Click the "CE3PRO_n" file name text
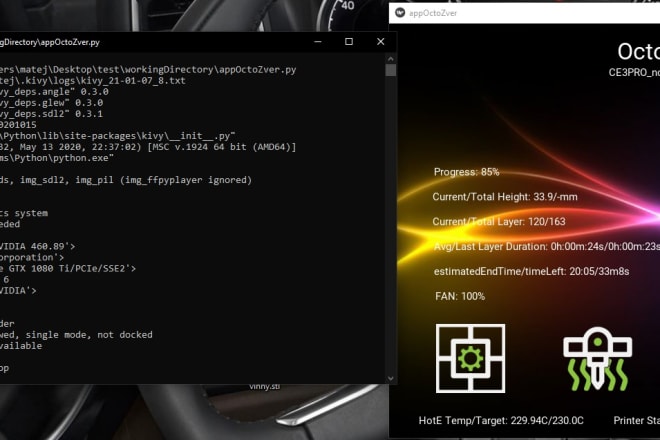Viewport: 660px width, 440px height. pyautogui.click(x=634, y=72)
